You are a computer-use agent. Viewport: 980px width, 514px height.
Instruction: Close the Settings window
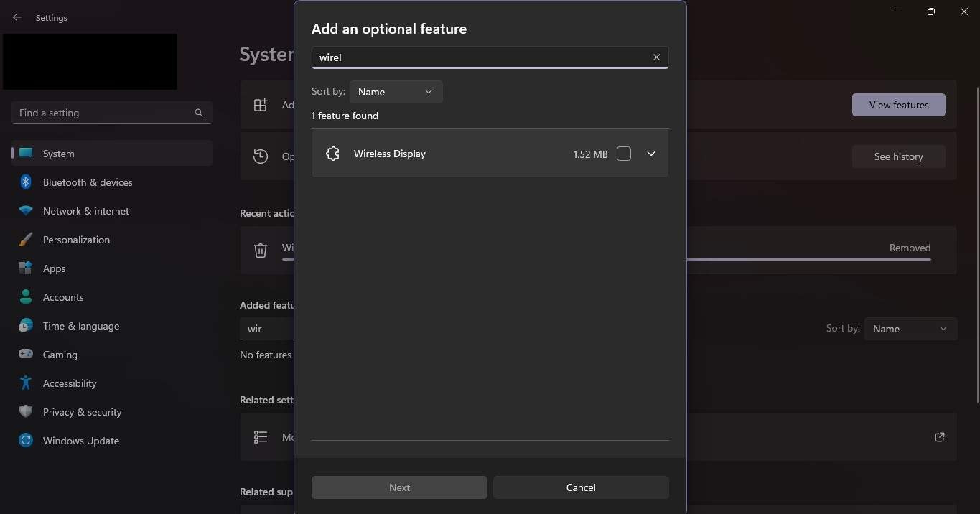964,11
